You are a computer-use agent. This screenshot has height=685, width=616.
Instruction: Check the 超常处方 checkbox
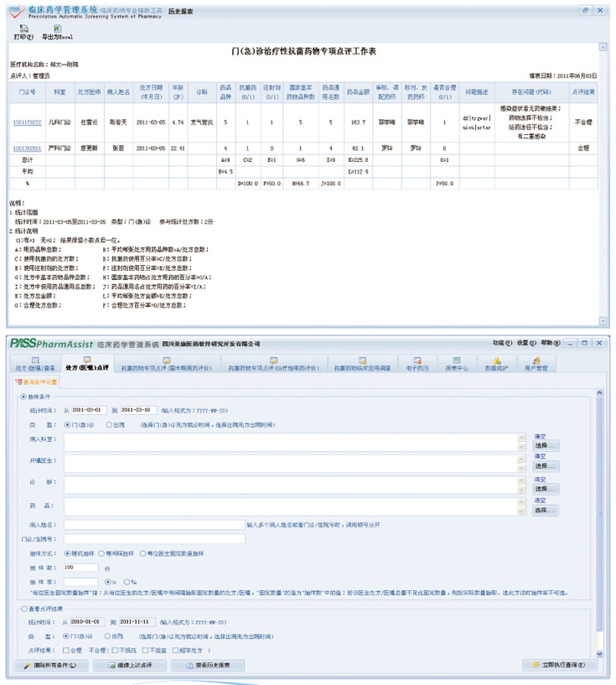(175, 651)
